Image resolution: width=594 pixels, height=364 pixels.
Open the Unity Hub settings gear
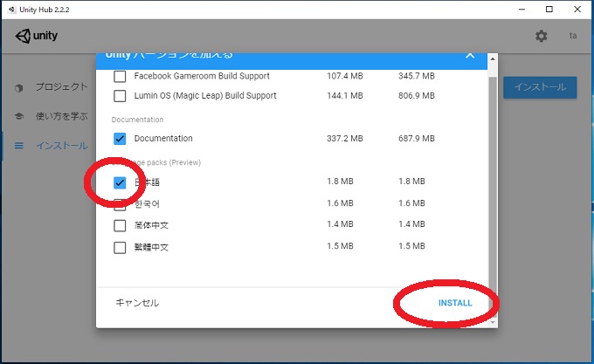pos(541,36)
